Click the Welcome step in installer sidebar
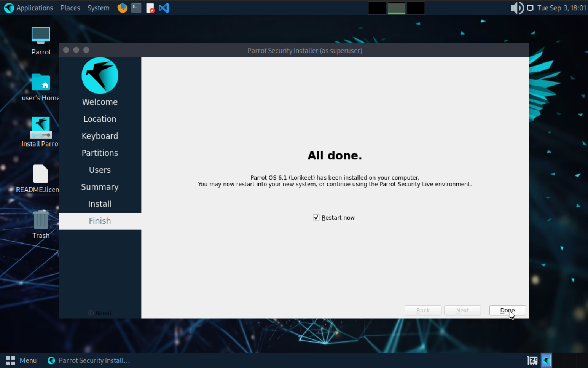Viewport: 588px width, 368px height. pyautogui.click(x=100, y=102)
